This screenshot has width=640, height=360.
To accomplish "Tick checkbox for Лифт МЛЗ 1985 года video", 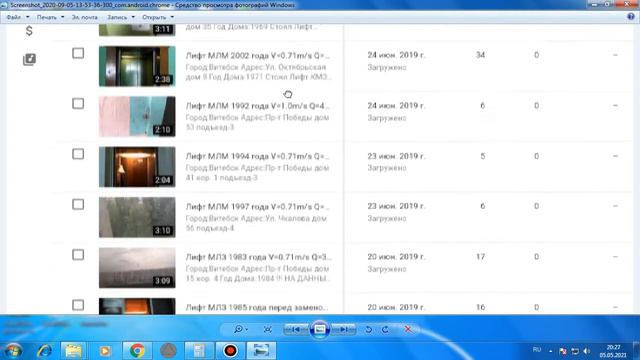I will pos(78,305).
